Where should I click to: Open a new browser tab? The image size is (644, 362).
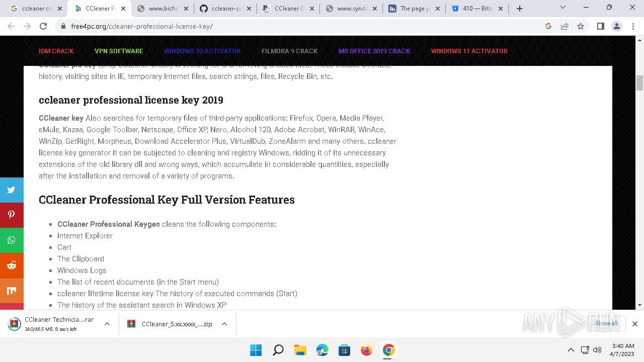(520, 9)
